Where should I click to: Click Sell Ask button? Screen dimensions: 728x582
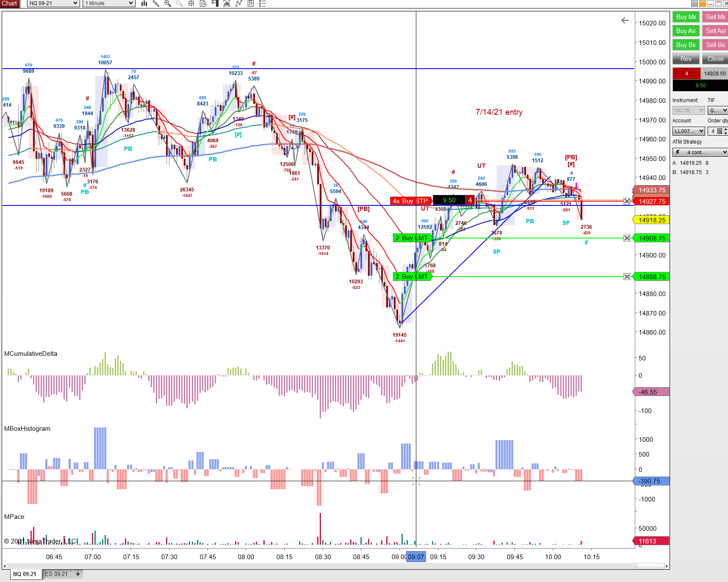(x=715, y=31)
